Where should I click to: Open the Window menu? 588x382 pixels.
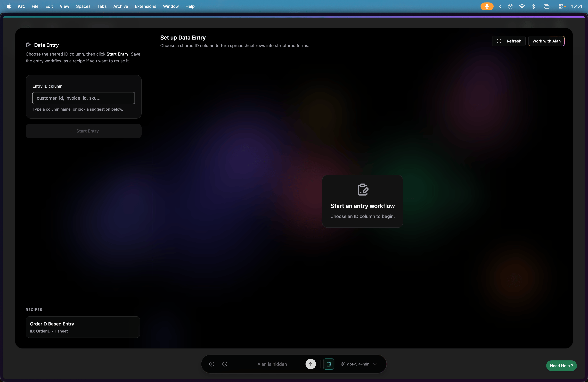pos(171,6)
